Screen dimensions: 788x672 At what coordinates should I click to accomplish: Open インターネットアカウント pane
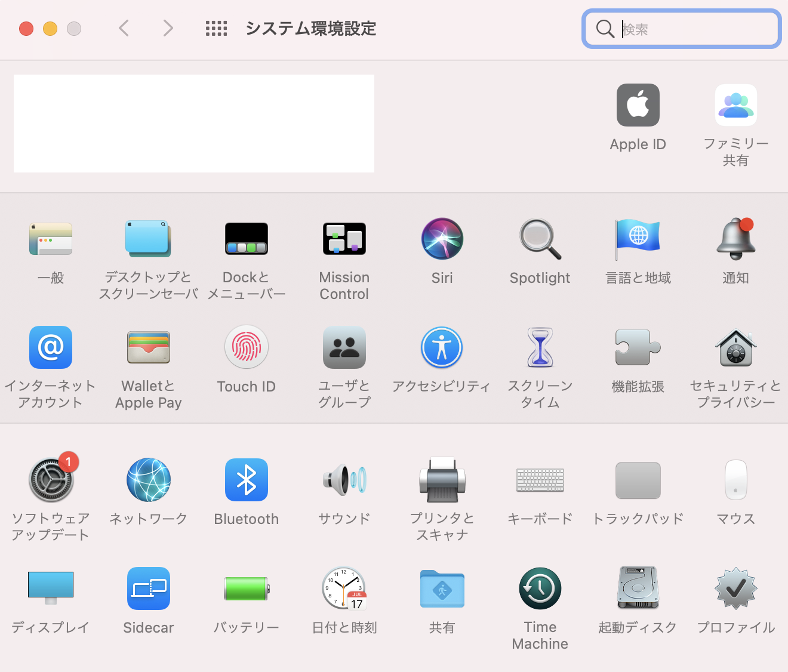(x=51, y=347)
